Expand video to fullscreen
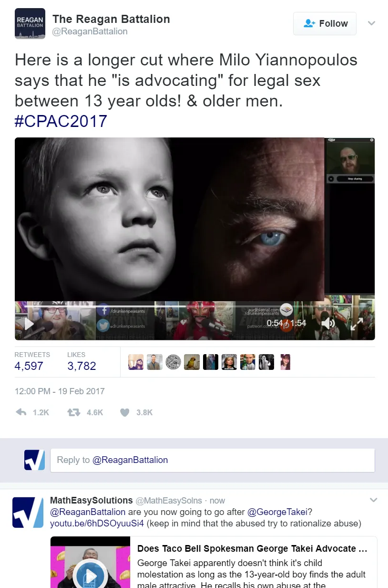The height and width of the screenshot is (588, 388). [357, 324]
